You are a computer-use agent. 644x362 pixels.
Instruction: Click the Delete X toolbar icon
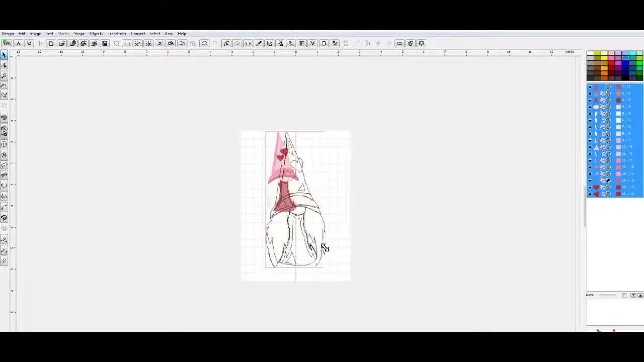click(160, 43)
